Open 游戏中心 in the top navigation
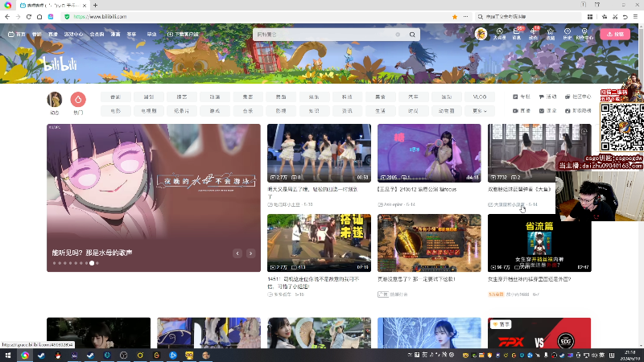 [x=73, y=35]
